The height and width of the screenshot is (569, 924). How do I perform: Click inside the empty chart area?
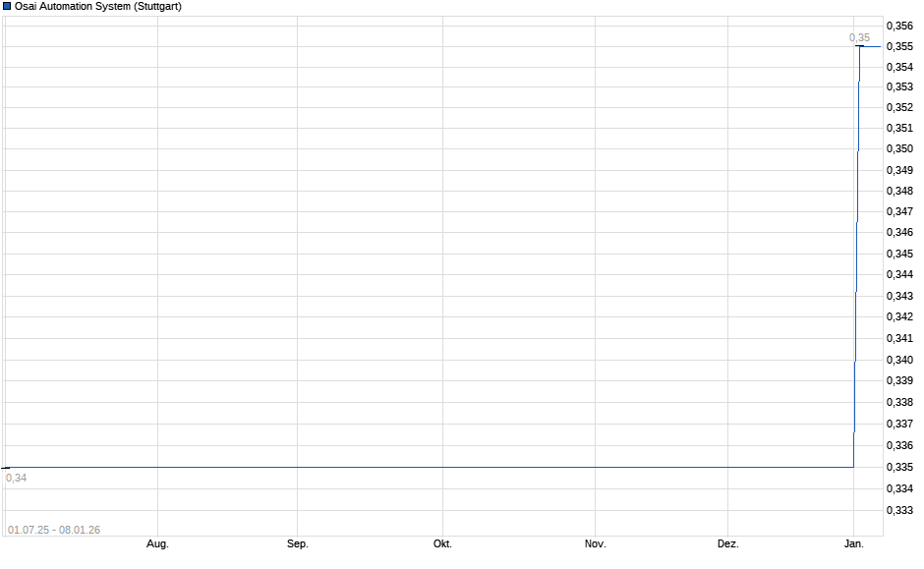tap(393, 246)
